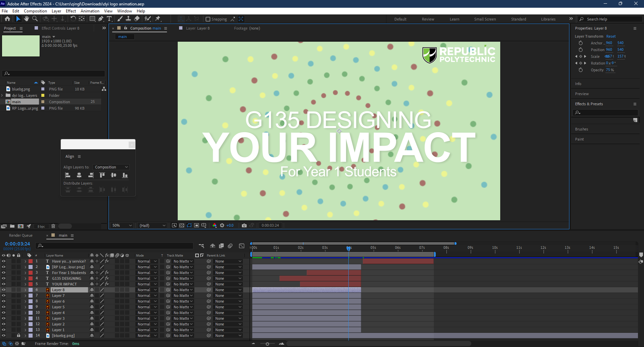Open the 50% magnification dropdown

coord(122,225)
